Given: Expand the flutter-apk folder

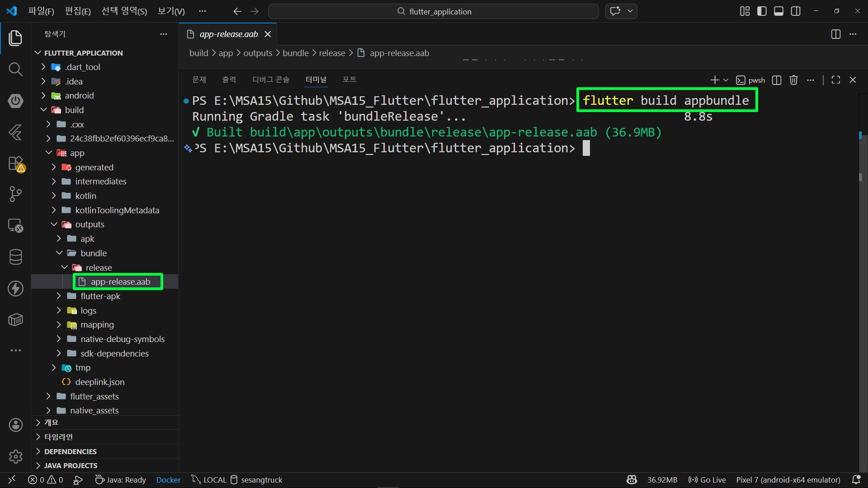Looking at the screenshot, I should (100, 296).
